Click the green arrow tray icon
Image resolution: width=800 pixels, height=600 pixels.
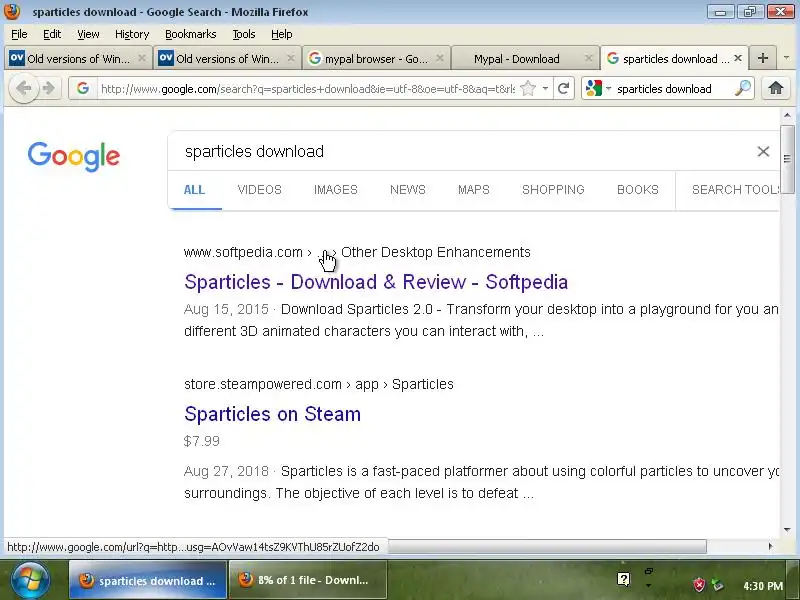pos(718,585)
